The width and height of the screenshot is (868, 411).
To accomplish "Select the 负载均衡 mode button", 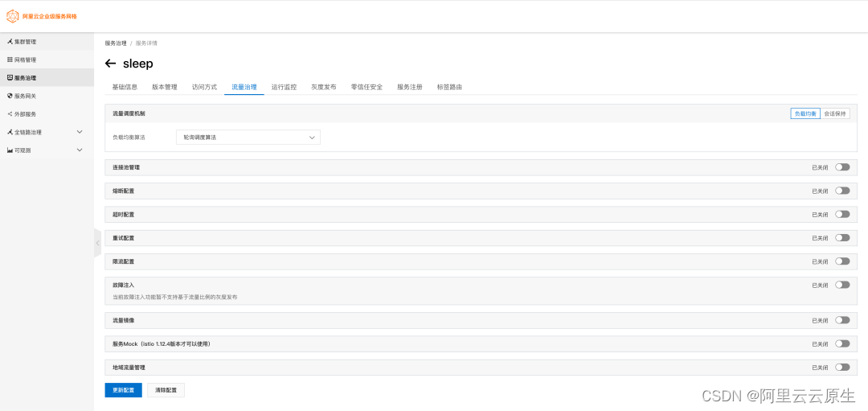I will 805,113.
